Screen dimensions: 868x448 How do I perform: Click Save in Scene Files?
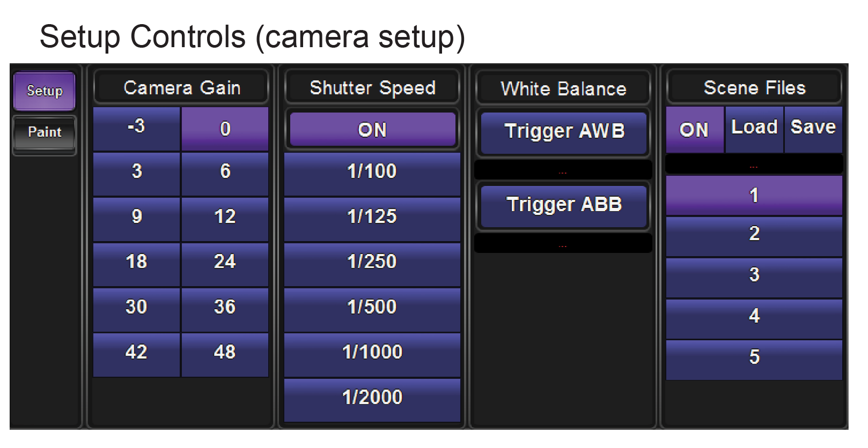(813, 129)
